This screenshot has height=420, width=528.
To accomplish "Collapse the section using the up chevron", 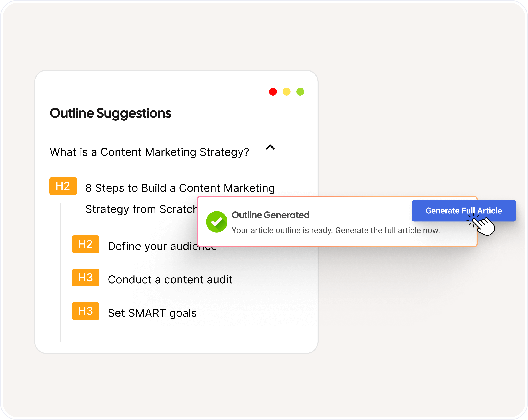I will point(270,147).
